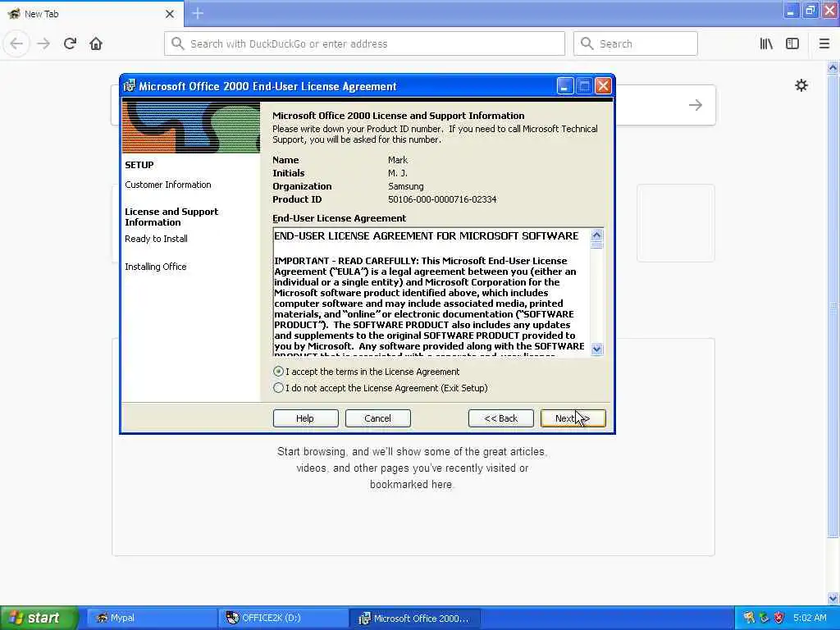Open new tab settings gear icon
Image resolution: width=840 pixels, height=630 pixels.
[x=801, y=85]
